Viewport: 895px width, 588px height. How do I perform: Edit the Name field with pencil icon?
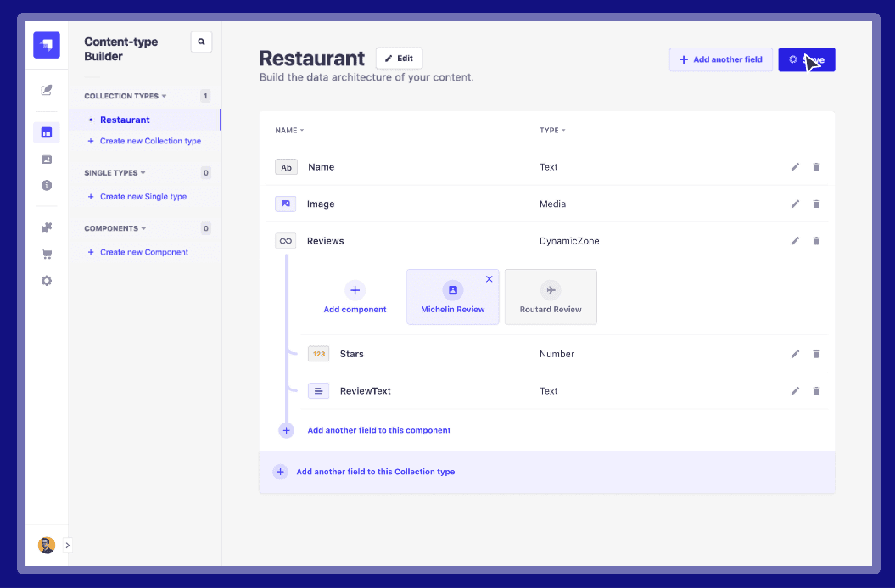[x=795, y=167]
